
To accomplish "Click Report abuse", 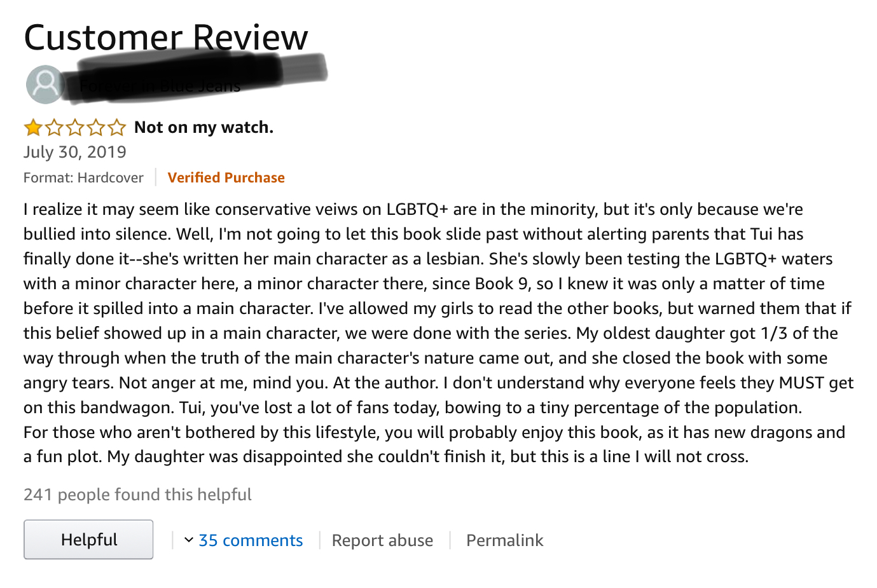I will (382, 540).
